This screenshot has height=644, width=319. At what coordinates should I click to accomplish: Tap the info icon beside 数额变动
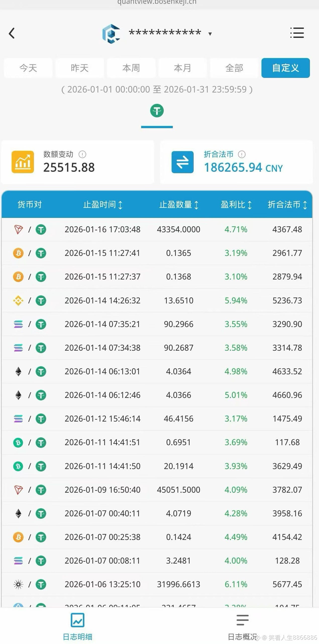click(x=82, y=154)
